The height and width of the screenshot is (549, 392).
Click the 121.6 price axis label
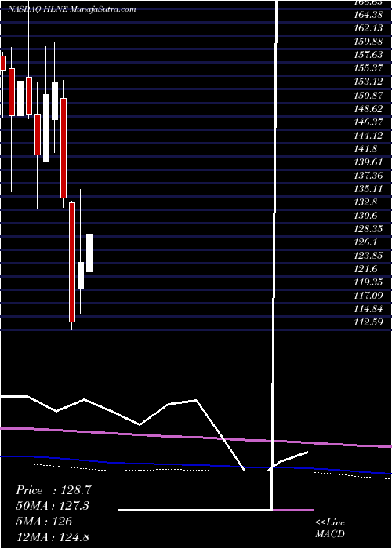point(366,269)
